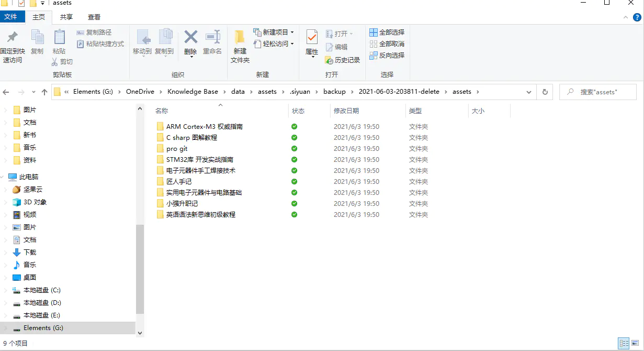Collapse the ribbon with the chevron

point(626,17)
